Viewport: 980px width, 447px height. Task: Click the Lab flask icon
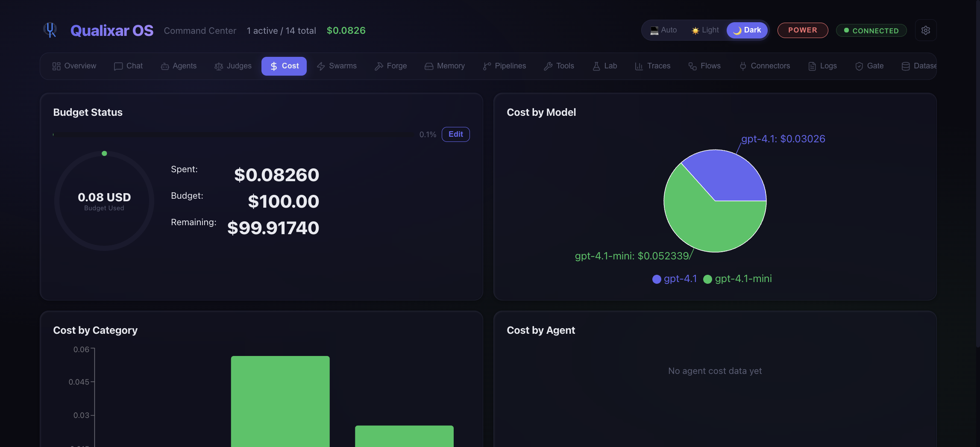[596, 66]
